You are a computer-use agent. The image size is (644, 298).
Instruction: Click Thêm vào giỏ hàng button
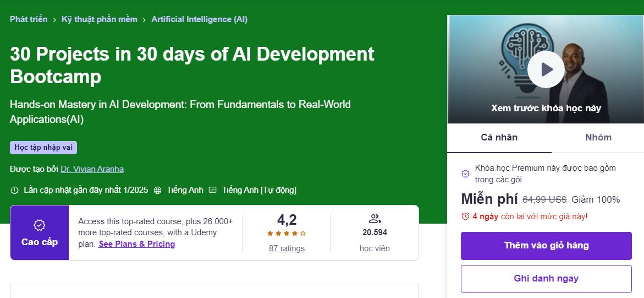point(546,246)
